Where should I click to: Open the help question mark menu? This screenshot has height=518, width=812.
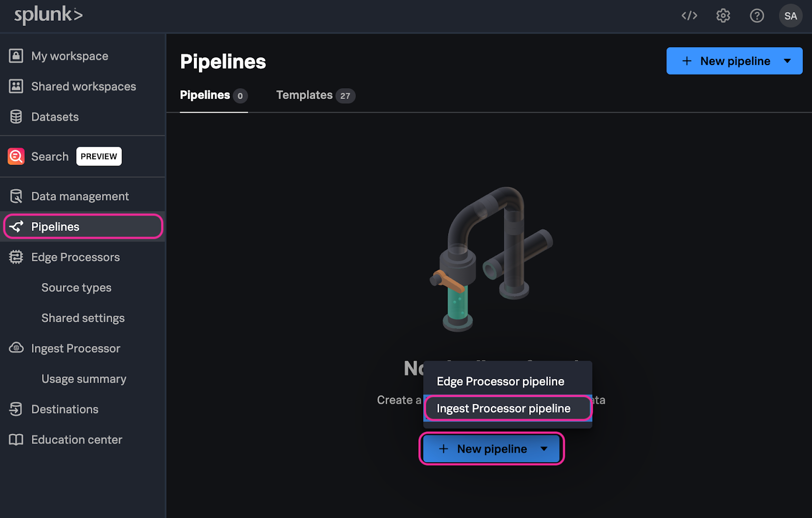[x=757, y=16]
